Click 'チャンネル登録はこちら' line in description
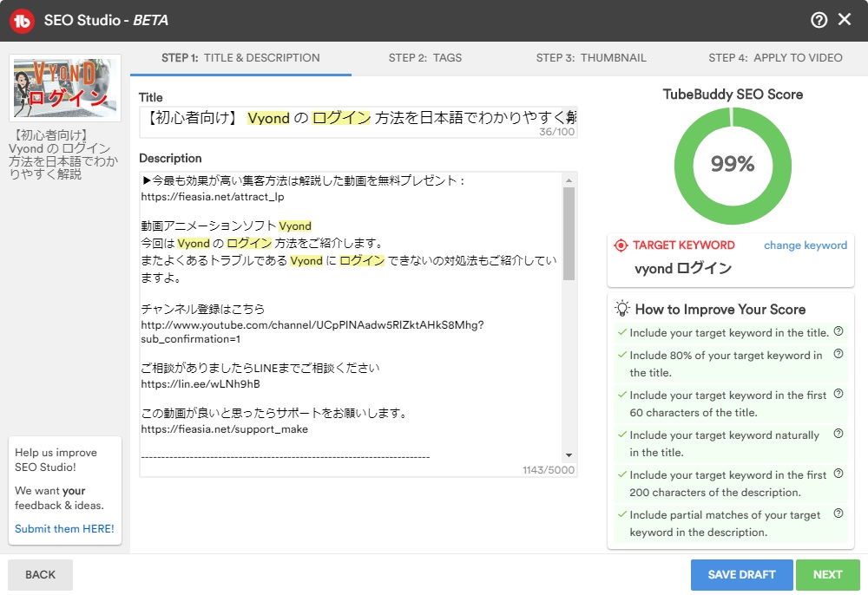Image resolution: width=868 pixels, height=595 pixels. [x=202, y=309]
